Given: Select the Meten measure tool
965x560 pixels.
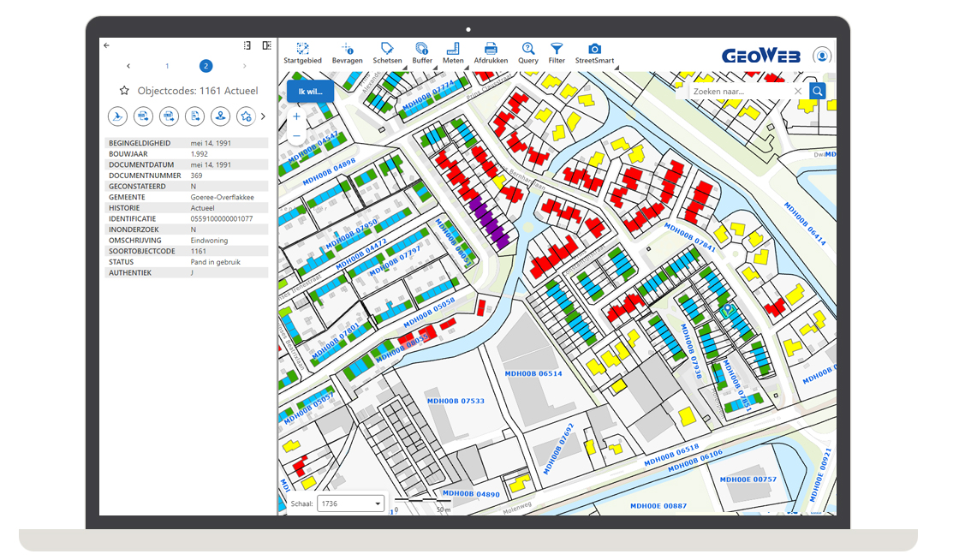Looking at the screenshot, I should point(453,54).
